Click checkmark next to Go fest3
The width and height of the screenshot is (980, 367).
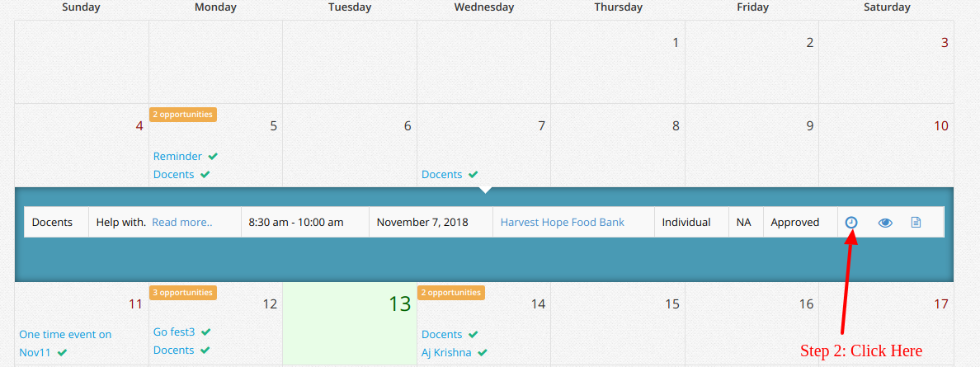(206, 332)
